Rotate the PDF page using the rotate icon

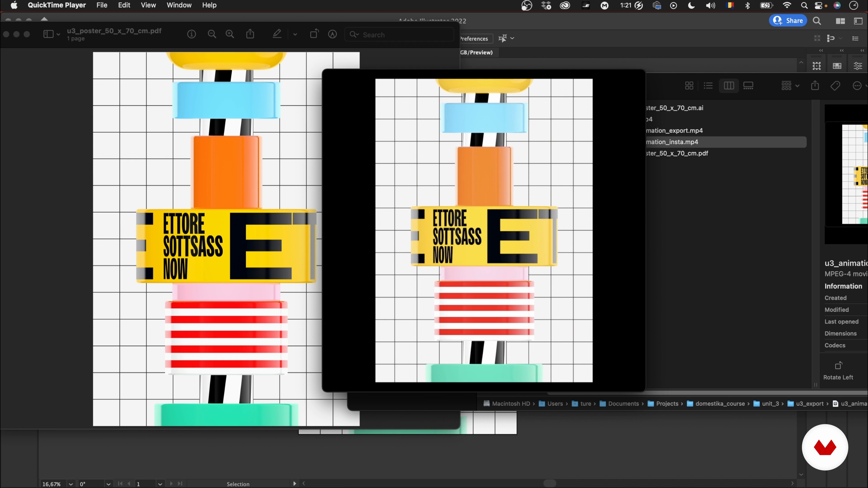point(314,34)
